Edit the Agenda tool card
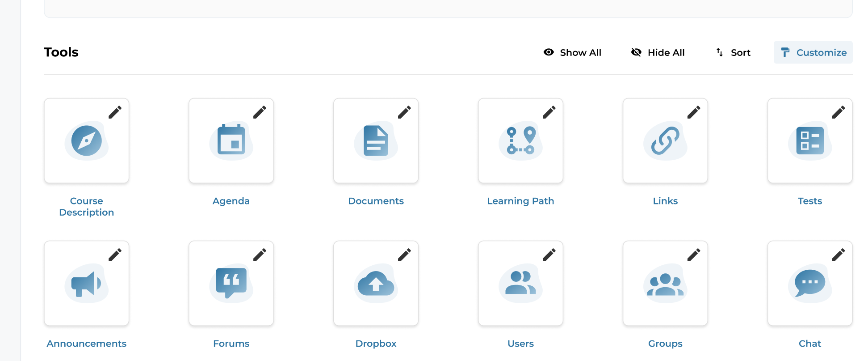868x361 pixels. tap(260, 113)
